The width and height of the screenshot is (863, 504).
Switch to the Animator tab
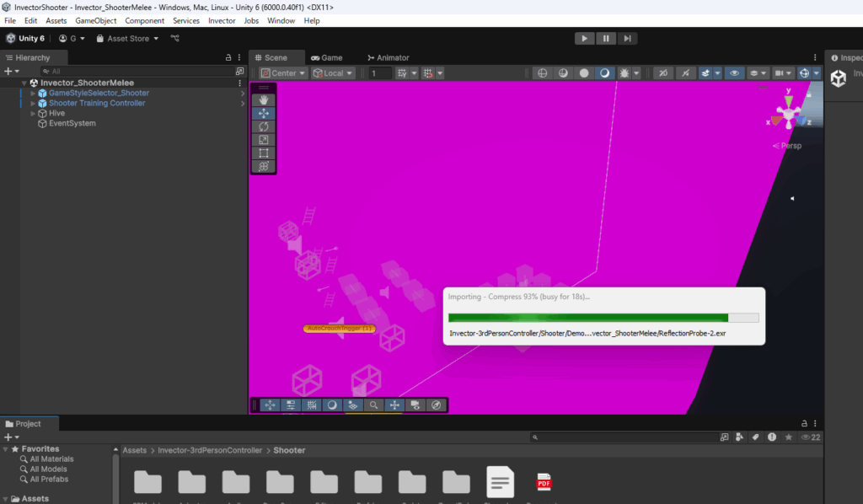tap(388, 58)
